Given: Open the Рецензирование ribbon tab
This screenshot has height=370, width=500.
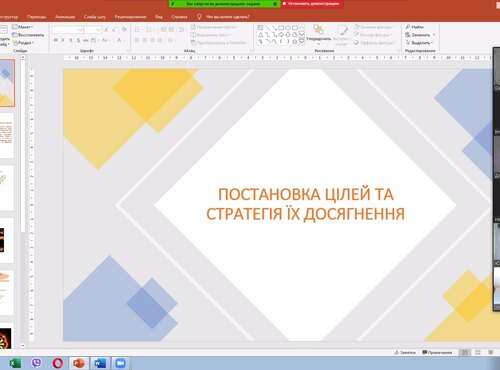Looking at the screenshot, I should coord(130,17).
